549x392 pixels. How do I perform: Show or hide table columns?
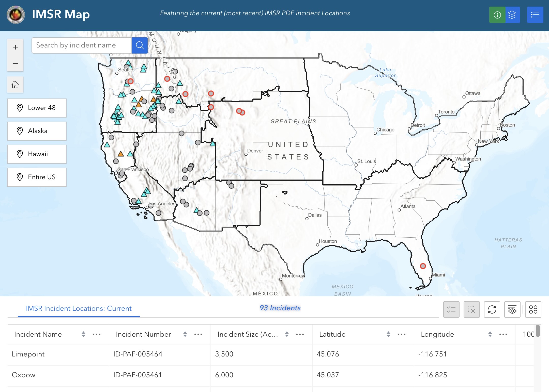pyautogui.click(x=512, y=309)
